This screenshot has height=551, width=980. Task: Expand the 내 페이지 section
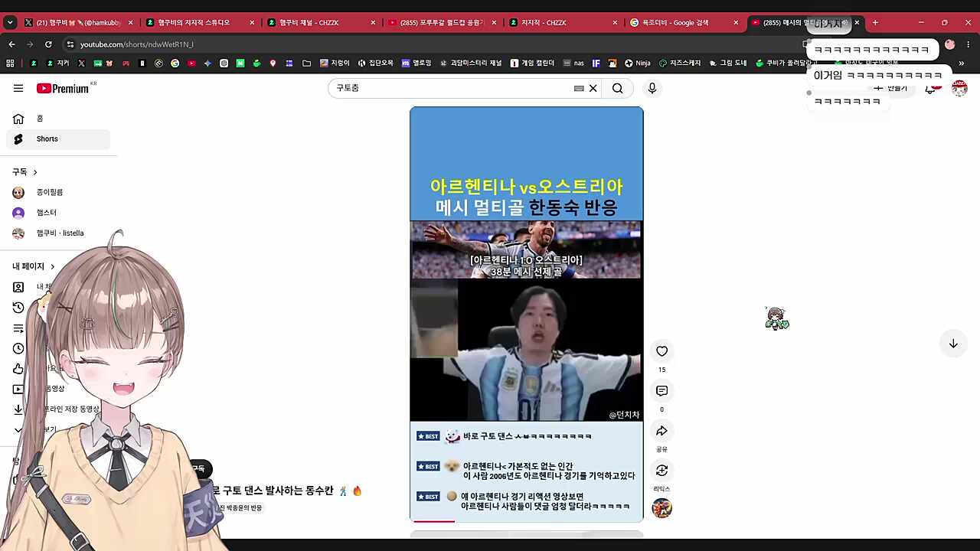[x=34, y=266]
